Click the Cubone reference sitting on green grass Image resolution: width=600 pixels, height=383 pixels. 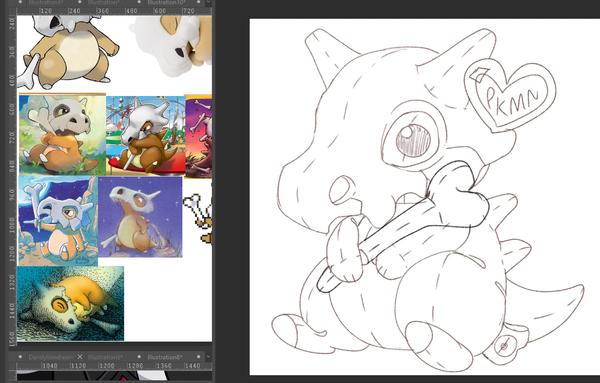click(62, 135)
